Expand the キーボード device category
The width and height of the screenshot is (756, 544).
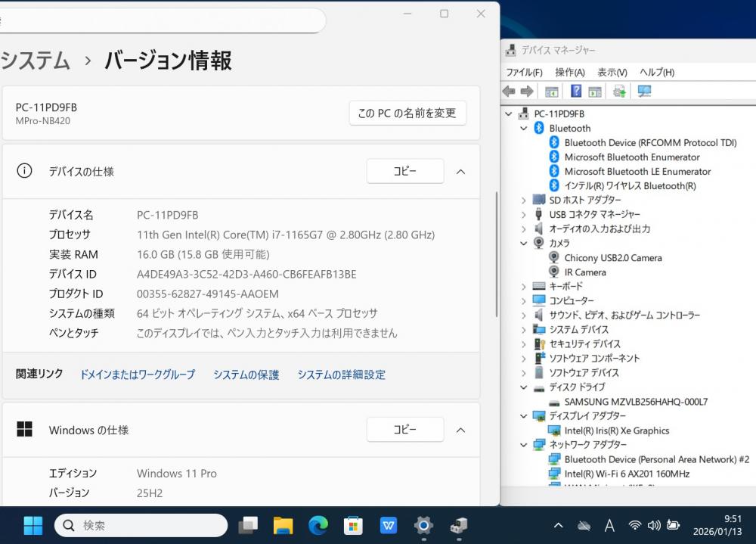click(x=523, y=287)
